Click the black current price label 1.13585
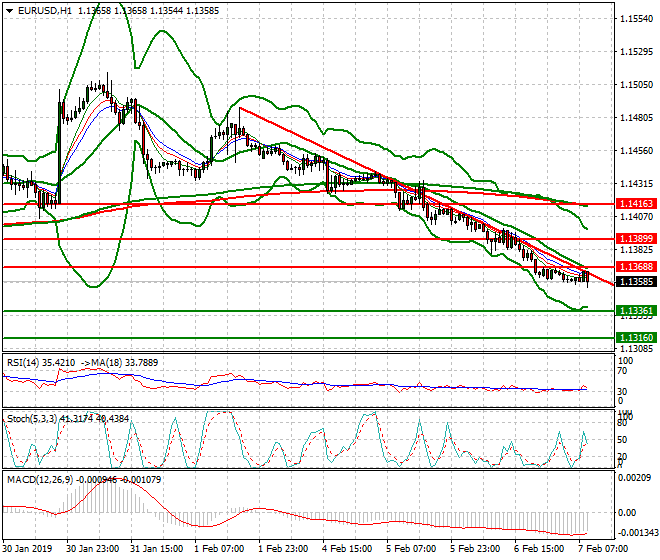660x560 pixels. pyautogui.click(x=636, y=282)
